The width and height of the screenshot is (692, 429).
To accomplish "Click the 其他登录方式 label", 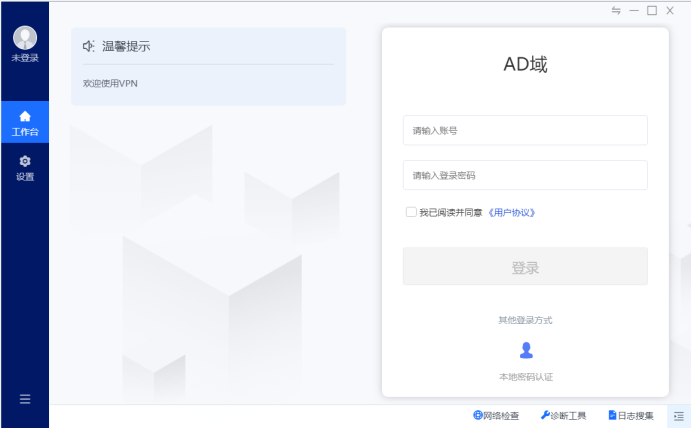I will [525, 320].
